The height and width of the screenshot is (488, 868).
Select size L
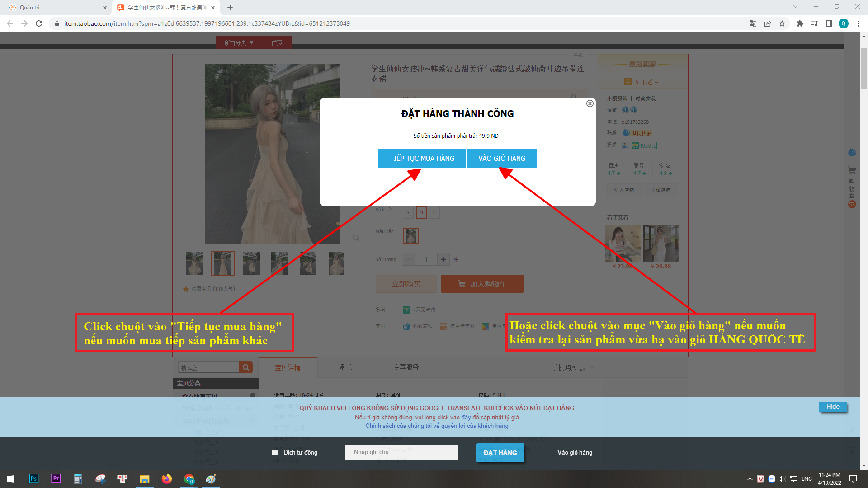pos(434,212)
